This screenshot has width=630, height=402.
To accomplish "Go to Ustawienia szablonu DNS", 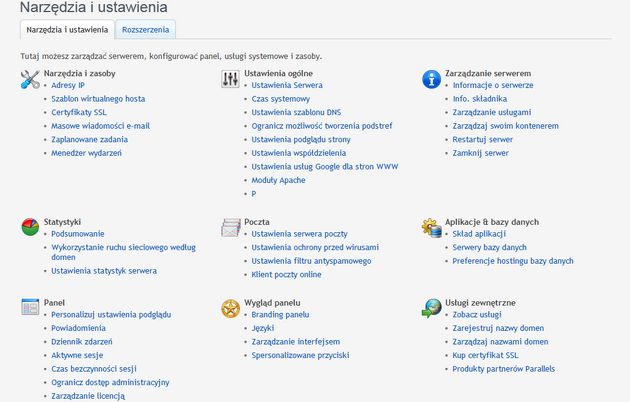I will click(296, 112).
